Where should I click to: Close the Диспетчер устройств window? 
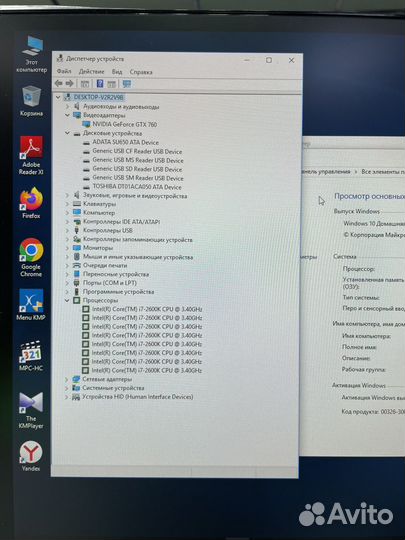(291, 60)
